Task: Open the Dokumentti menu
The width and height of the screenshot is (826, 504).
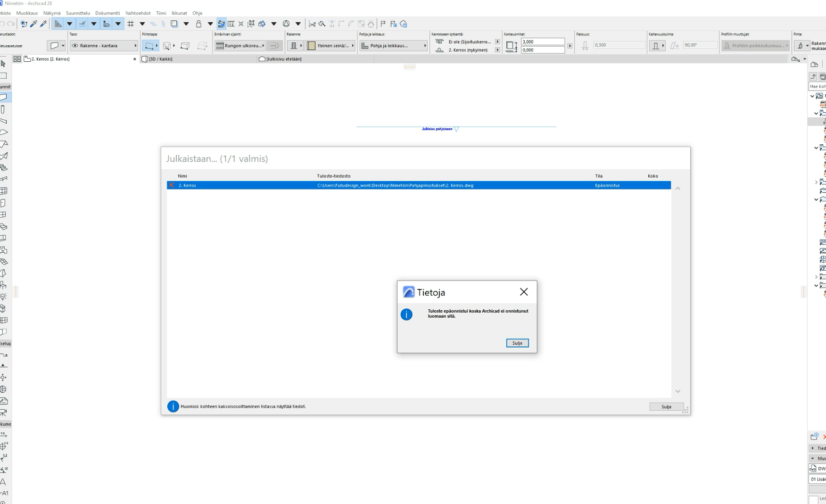Action: point(107,13)
